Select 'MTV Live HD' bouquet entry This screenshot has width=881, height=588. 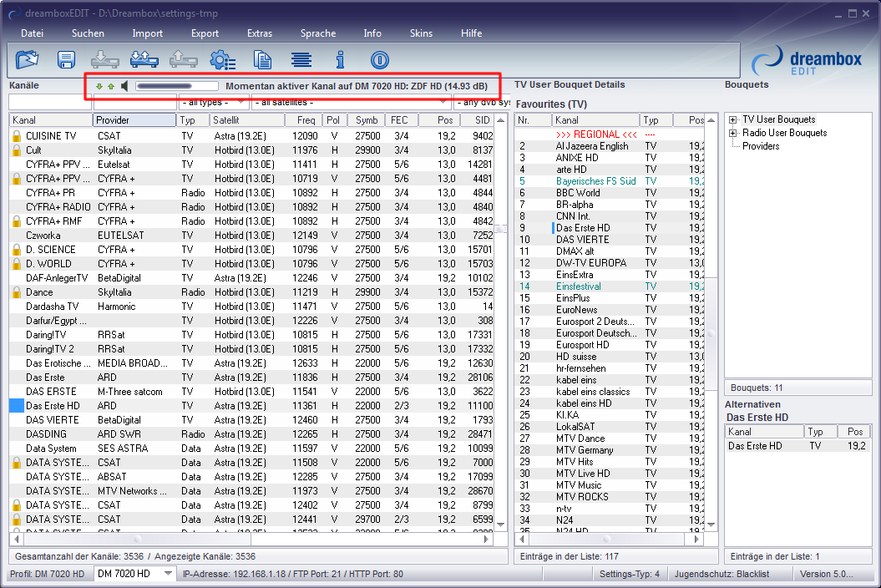coord(583,474)
